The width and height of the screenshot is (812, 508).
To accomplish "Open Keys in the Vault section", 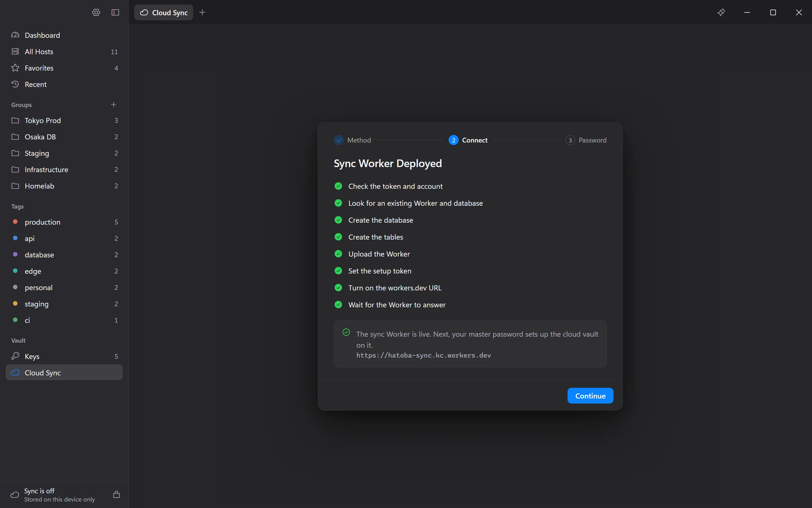I will pyautogui.click(x=64, y=356).
